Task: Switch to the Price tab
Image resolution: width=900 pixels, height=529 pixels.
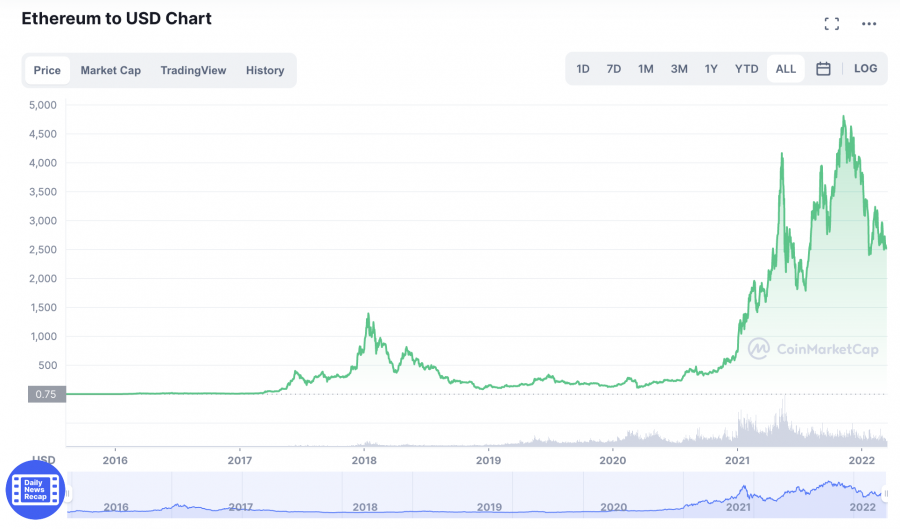Action: click(x=47, y=70)
